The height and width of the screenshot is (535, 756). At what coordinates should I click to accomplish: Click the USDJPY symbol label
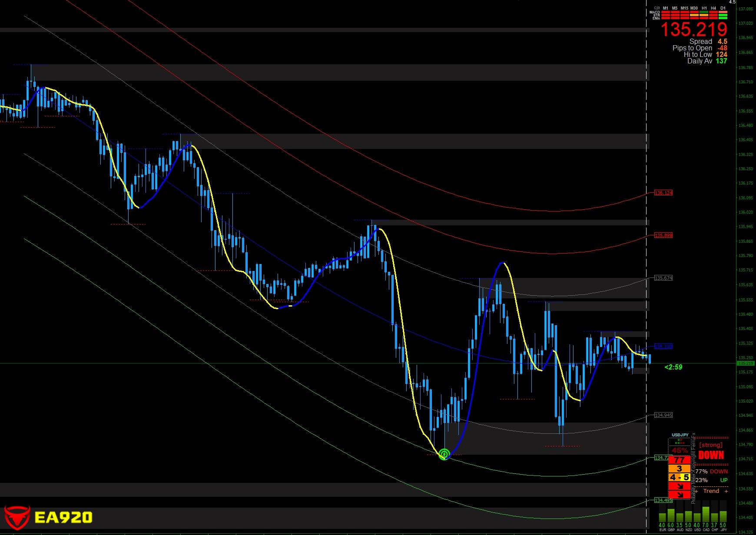[680, 435]
